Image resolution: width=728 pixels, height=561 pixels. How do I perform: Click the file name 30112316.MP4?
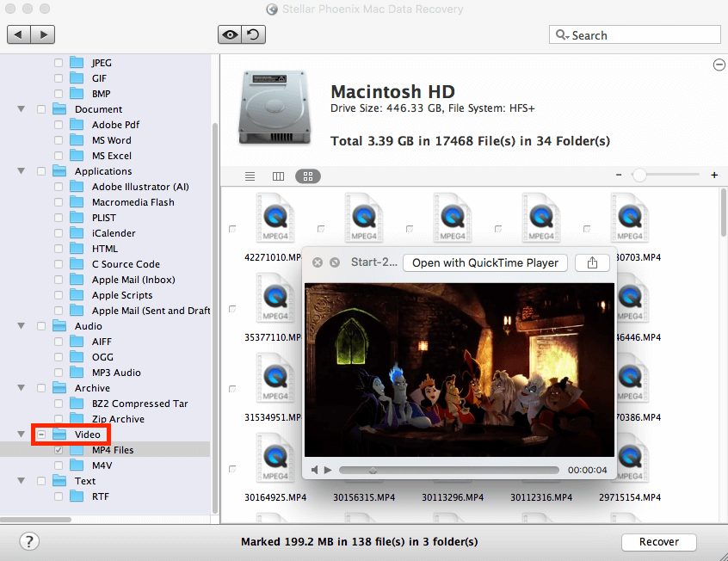[541, 497]
